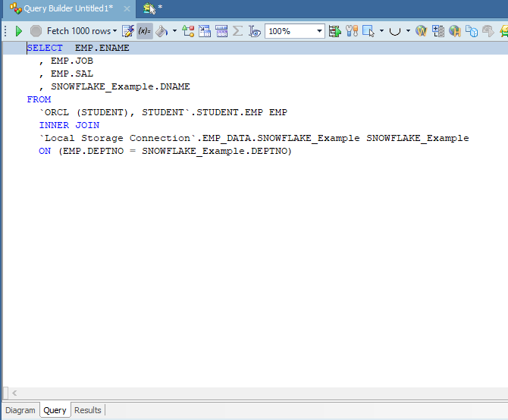Click the union curve icon
The width and height of the screenshot is (508, 420).
point(395,31)
